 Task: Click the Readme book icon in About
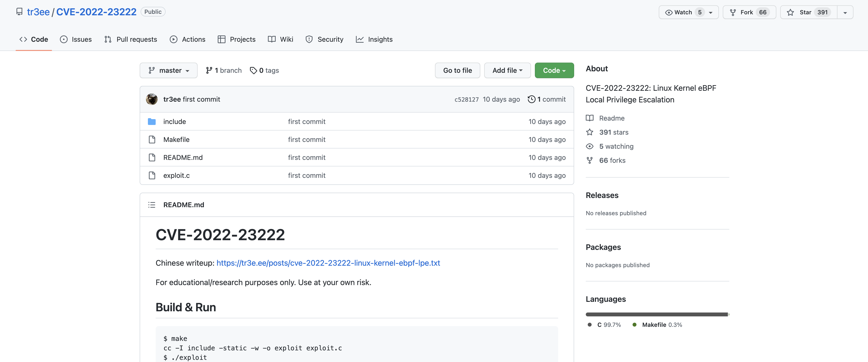[589, 118]
